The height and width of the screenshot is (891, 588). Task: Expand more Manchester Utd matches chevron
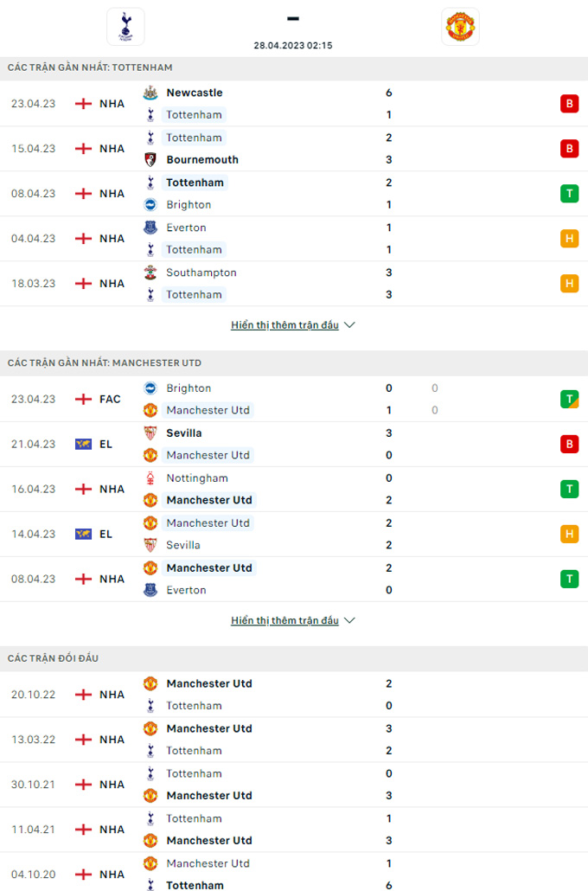pos(350,620)
